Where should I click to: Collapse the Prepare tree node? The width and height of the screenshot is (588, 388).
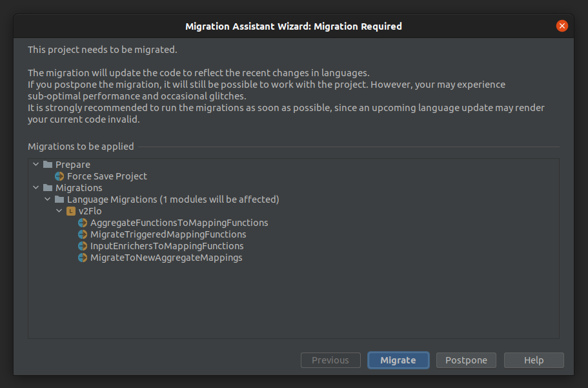coord(35,164)
